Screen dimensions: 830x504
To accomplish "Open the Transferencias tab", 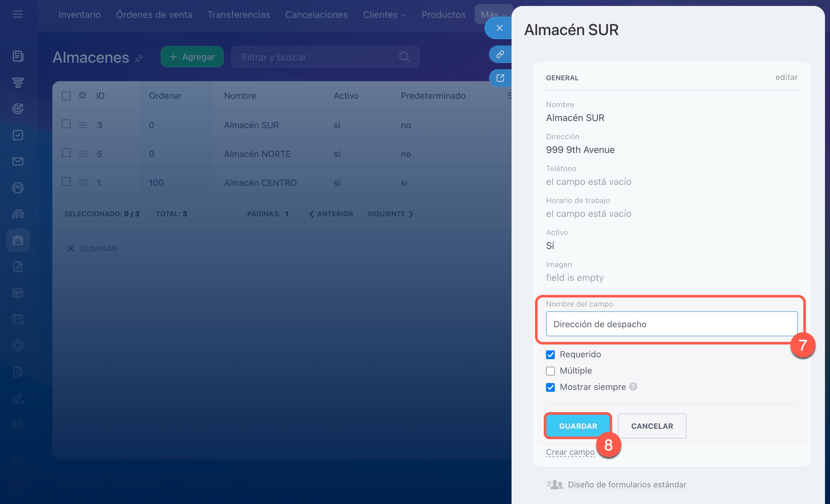I will tap(239, 14).
